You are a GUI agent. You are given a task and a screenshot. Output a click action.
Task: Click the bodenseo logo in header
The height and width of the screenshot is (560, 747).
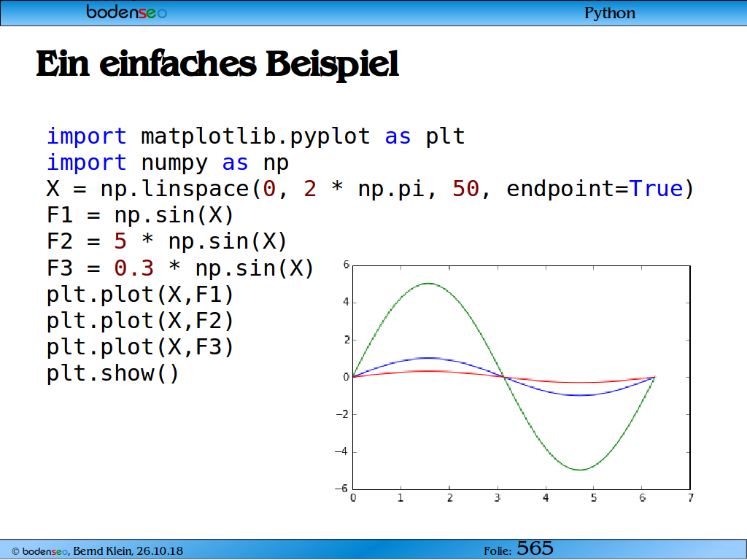[127, 12]
